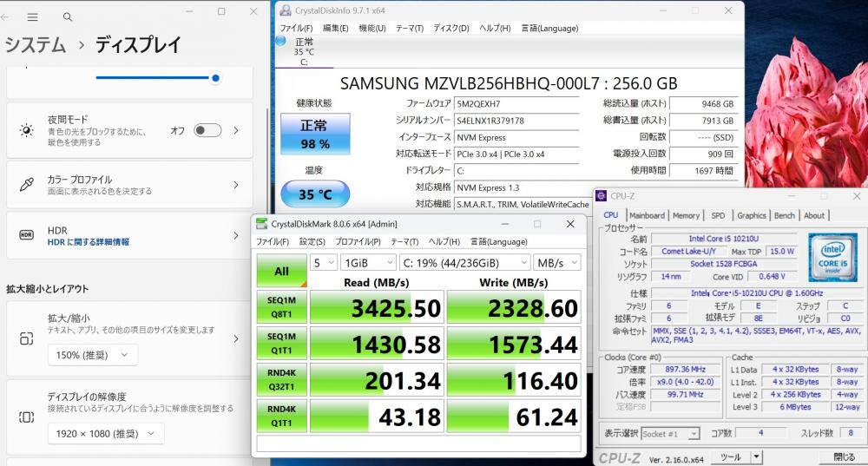The height and width of the screenshot is (466, 868).
Task: Click the blue disk status orb in CrystalDiskInfo
Action: (280, 41)
